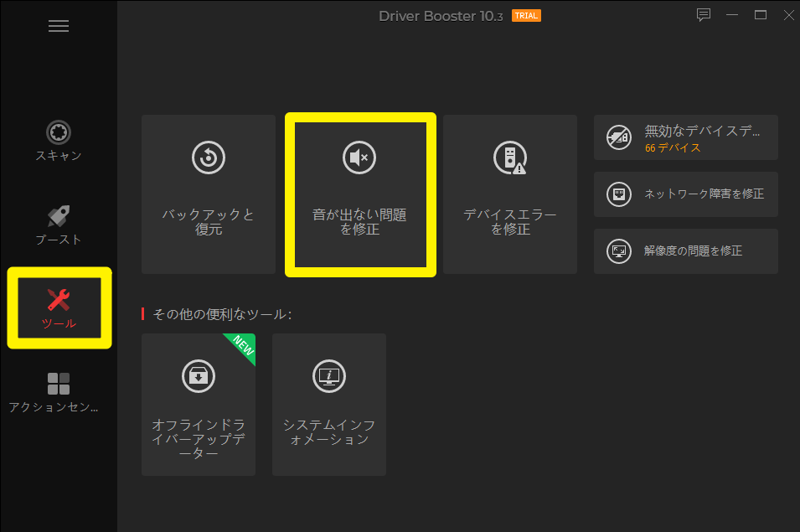Open the ブースト rocket section
This screenshot has width=800, height=532.
pos(58,225)
